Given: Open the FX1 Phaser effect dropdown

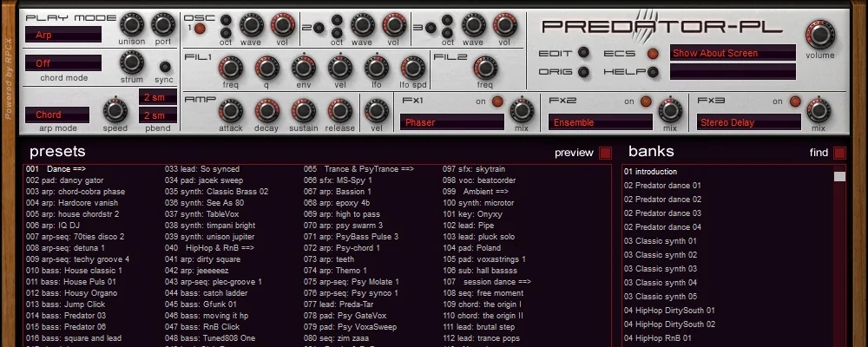Looking at the screenshot, I should [x=452, y=122].
